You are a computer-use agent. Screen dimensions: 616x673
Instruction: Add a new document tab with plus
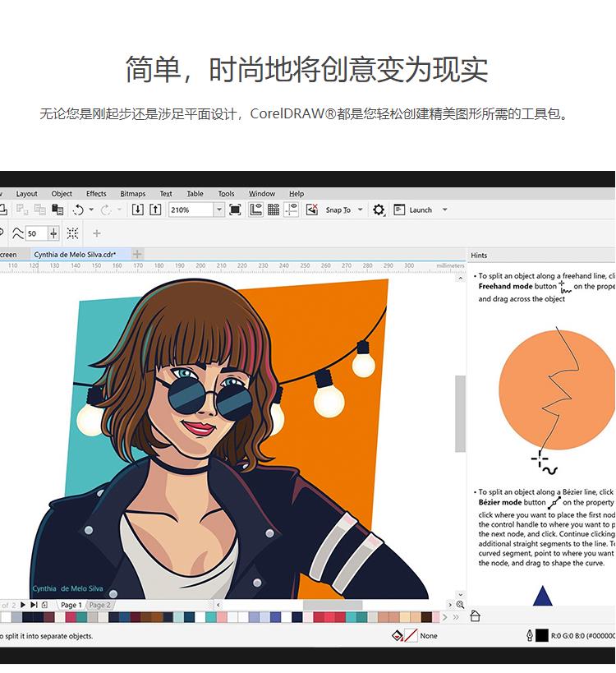coord(137,255)
